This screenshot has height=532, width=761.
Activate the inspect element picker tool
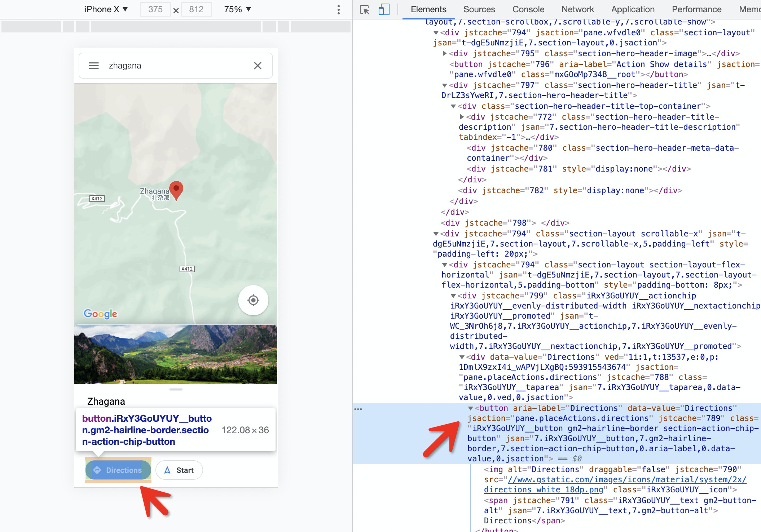[x=365, y=10]
